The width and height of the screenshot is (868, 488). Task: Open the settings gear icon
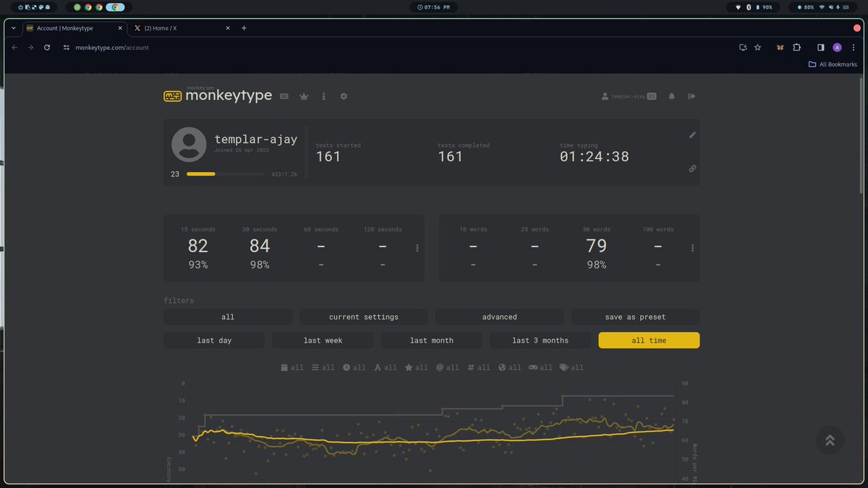(x=344, y=96)
